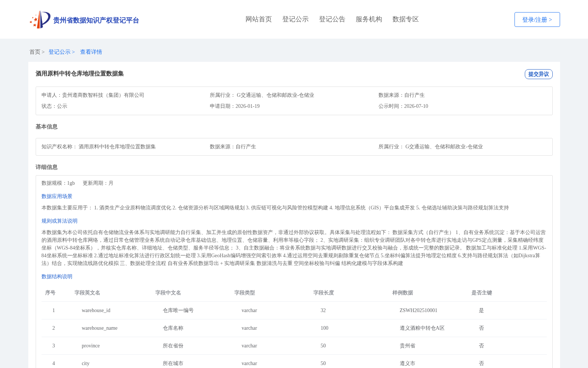This screenshot has width=588, height=368.
Task: Click the 知识产权名称 value in 基本信息
Action: click(x=117, y=146)
